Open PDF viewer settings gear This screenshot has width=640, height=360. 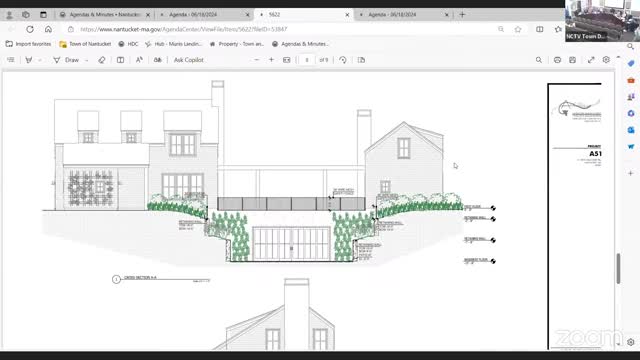[606, 60]
